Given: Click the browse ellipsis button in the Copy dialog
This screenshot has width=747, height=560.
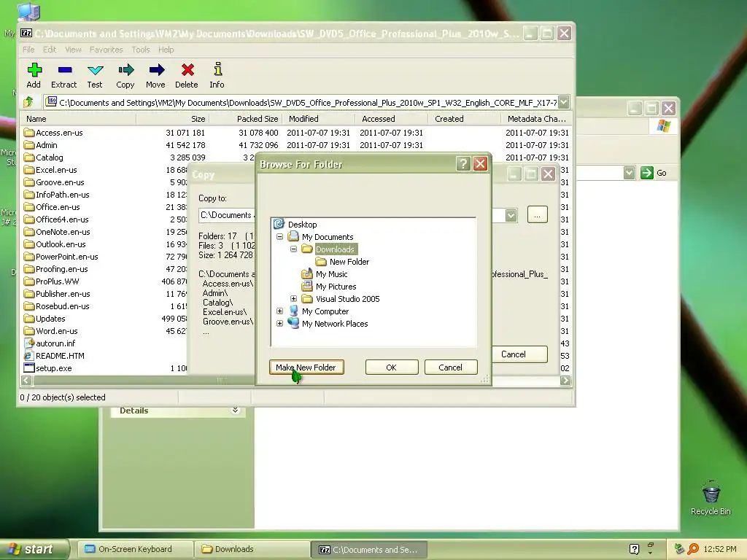Looking at the screenshot, I should pos(538,215).
